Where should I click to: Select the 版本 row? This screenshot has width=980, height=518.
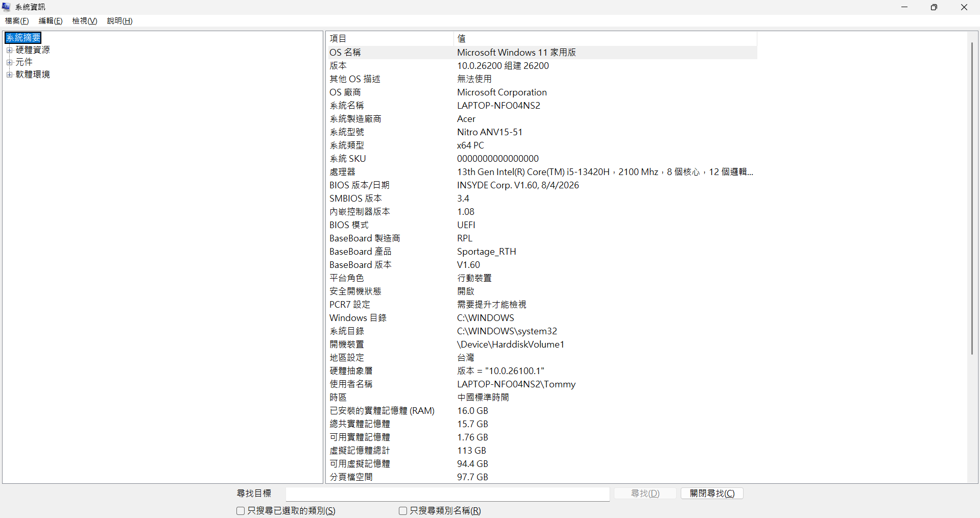(x=541, y=66)
